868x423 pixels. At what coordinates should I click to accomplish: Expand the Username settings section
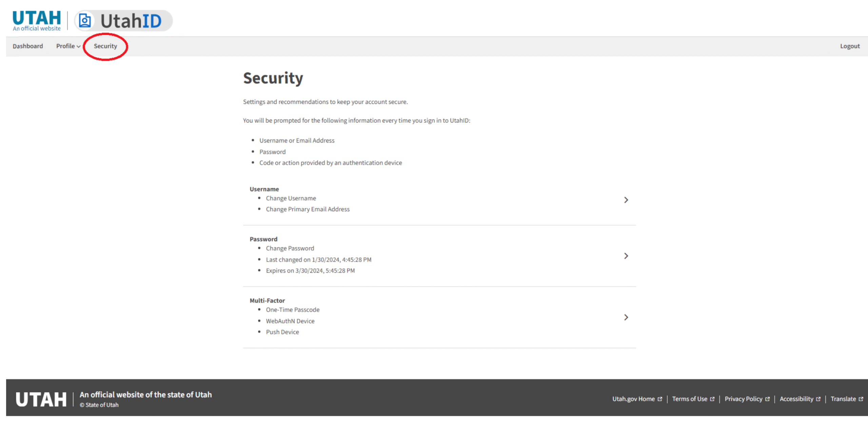pyautogui.click(x=626, y=200)
